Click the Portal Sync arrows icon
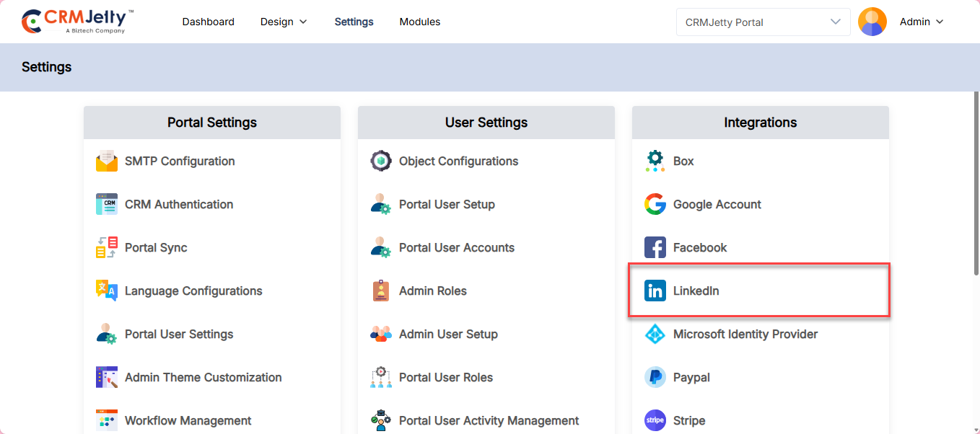The width and height of the screenshot is (980, 434). click(107, 247)
